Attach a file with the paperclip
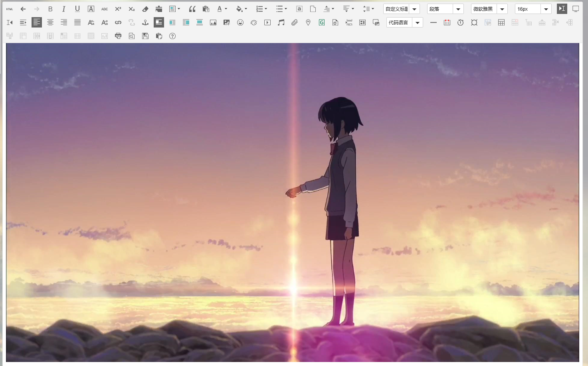 point(295,22)
